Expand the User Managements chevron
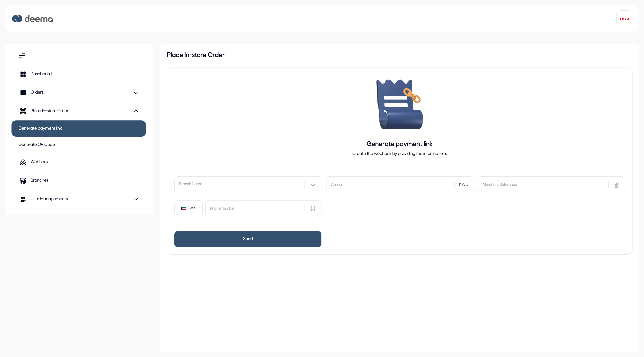644x357 pixels. (x=136, y=199)
